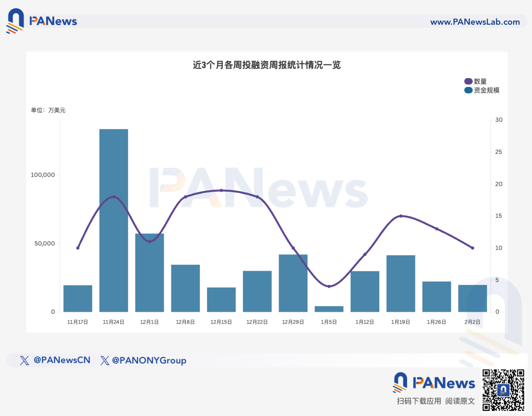Open the www.PANewsLab.com link
The width and height of the screenshot is (532, 416).
(475, 22)
